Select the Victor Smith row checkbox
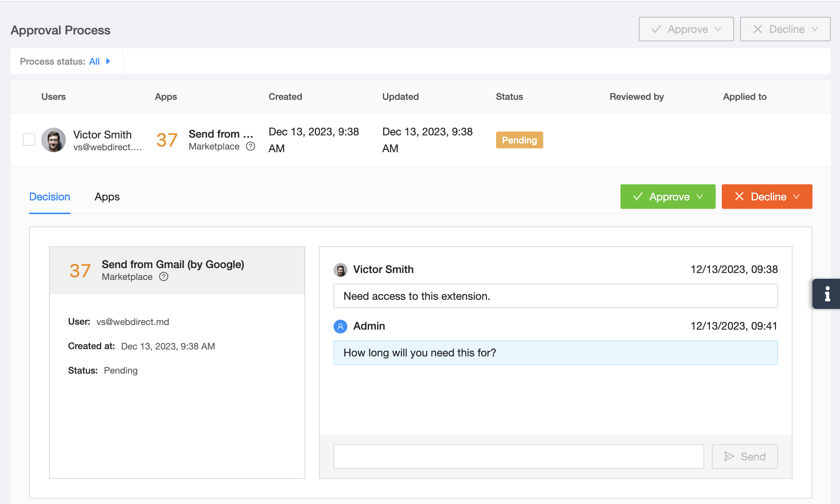This screenshot has width=840, height=504. pyautogui.click(x=29, y=140)
